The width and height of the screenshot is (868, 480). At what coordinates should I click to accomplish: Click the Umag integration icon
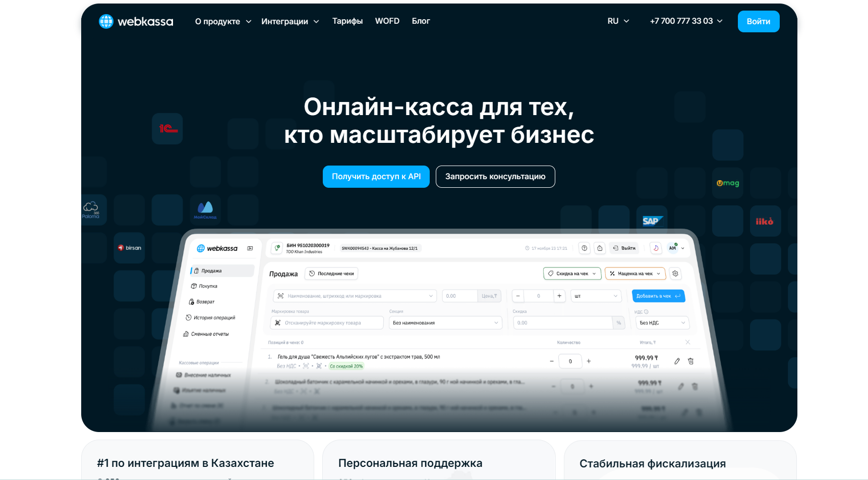pyautogui.click(x=727, y=183)
